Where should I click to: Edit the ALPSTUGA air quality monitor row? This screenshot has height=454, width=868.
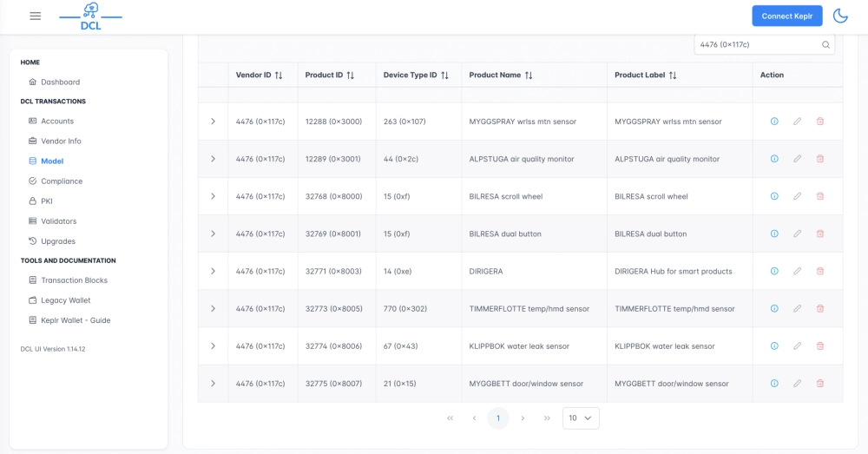tap(797, 159)
